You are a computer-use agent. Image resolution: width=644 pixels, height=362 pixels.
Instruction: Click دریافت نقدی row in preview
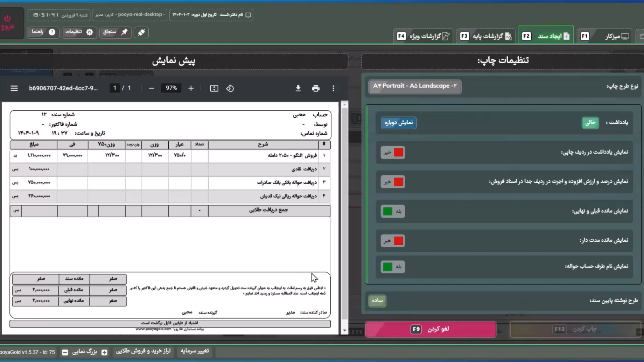coord(170,169)
